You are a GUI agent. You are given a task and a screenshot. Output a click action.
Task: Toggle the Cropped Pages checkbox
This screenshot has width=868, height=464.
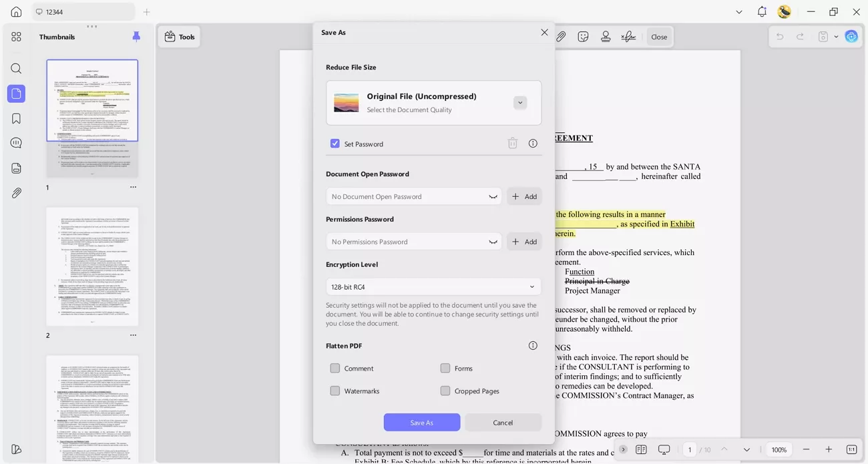445,391
